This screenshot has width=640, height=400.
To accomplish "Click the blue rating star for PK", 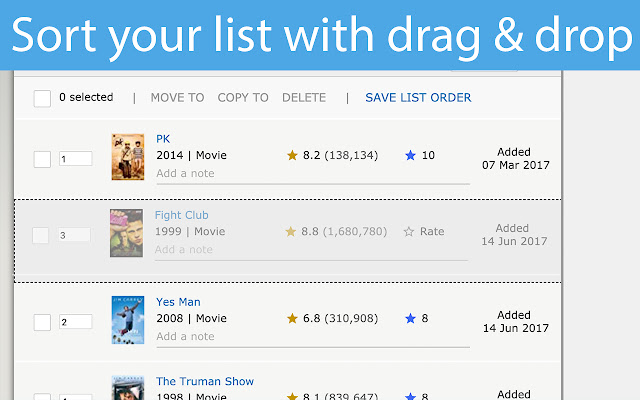I will [410, 156].
